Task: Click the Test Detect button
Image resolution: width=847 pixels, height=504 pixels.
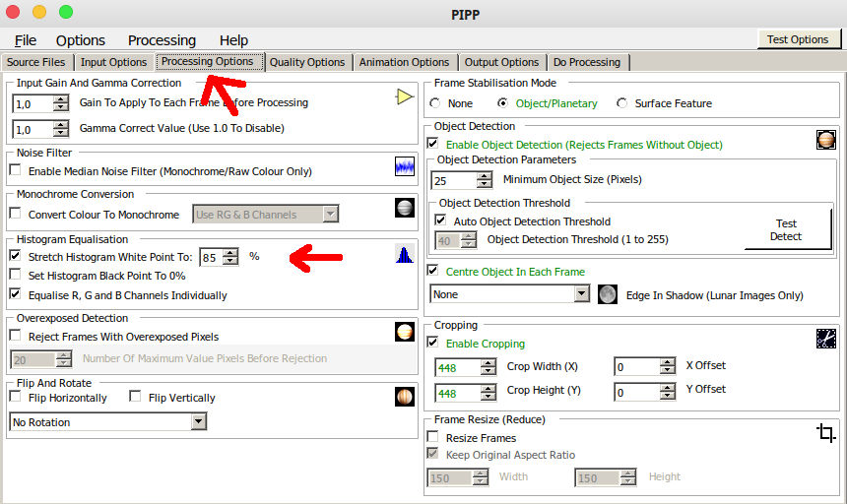Action: [x=786, y=230]
